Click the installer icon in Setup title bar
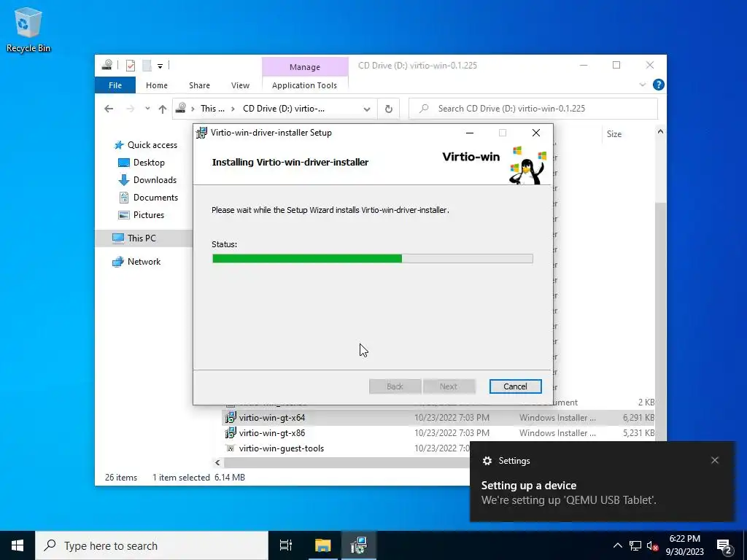The image size is (747, 560). click(x=202, y=133)
